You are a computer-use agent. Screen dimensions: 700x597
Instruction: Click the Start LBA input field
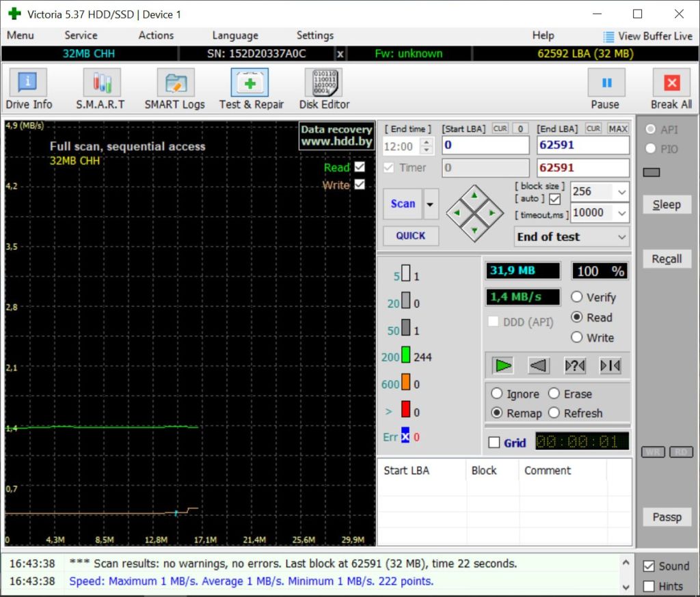point(485,145)
